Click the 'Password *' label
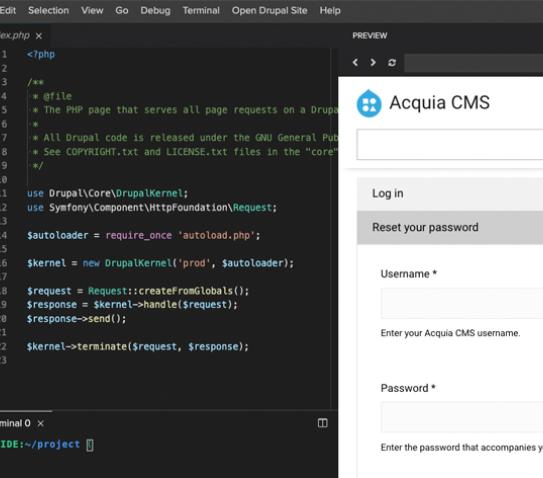 click(408, 388)
